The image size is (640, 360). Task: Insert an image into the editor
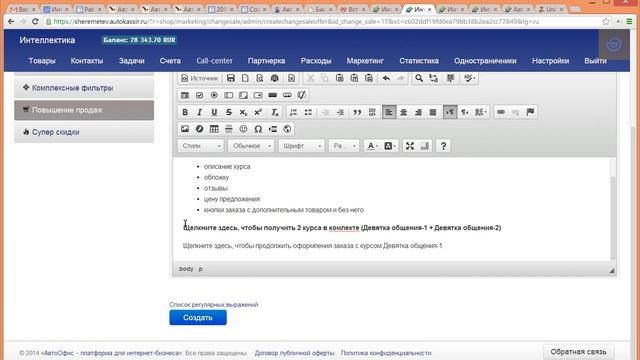pyautogui.click(x=185, y=129)
